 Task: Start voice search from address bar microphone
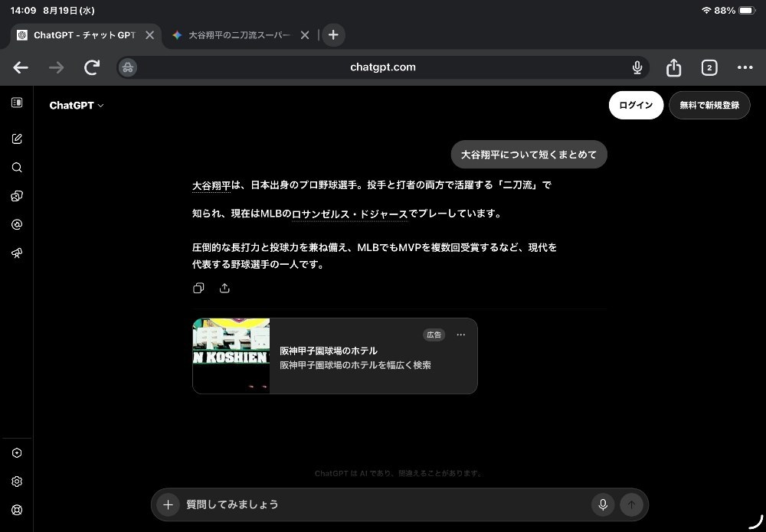pyautogui.click(x=637, y=67)
